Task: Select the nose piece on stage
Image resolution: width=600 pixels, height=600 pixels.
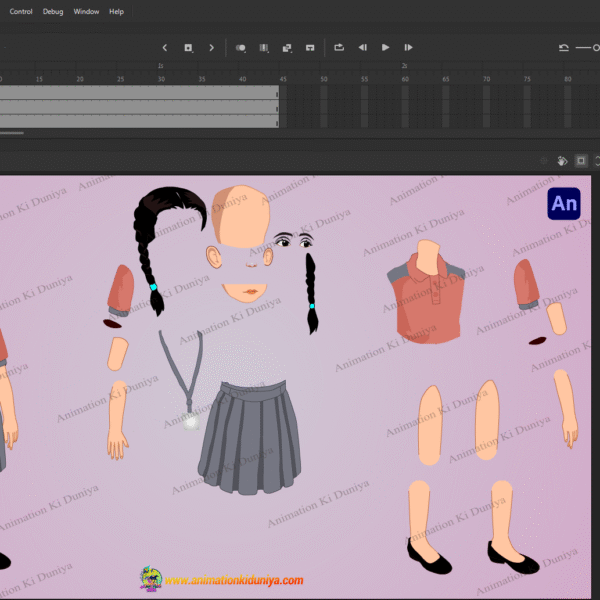Action: pos(251,264)
